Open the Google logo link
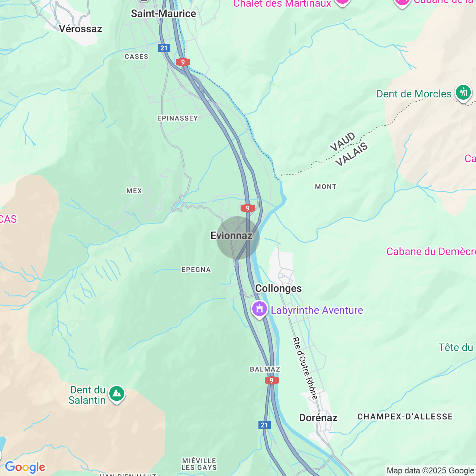Image resolution: width=476 pixels, height=476 pixels. (x=25, y=467)
